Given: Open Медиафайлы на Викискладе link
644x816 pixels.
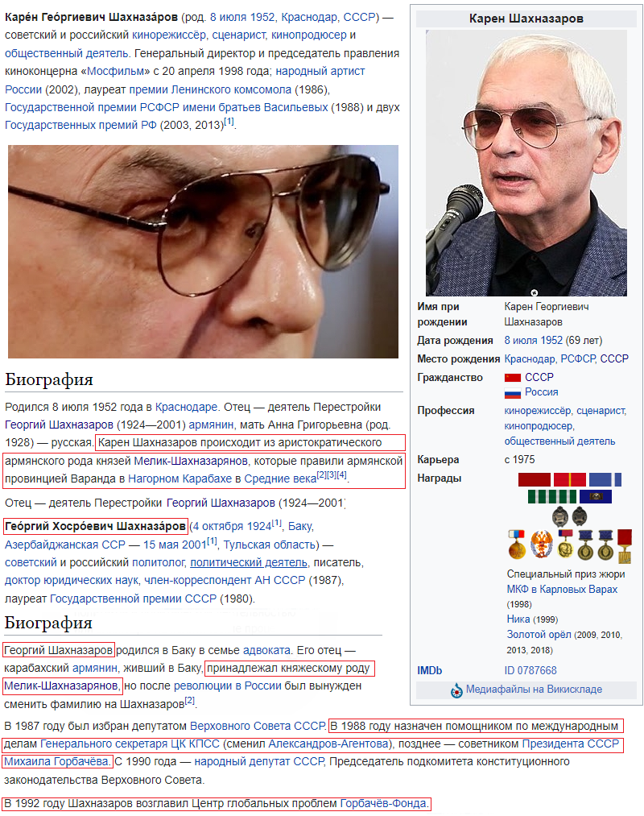Looking at the screenshot, I should tap(534, 690).
